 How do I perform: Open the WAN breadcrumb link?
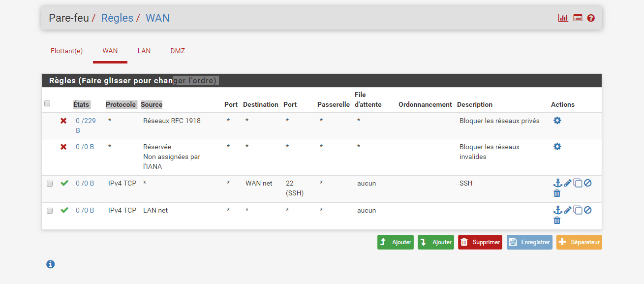157,18
